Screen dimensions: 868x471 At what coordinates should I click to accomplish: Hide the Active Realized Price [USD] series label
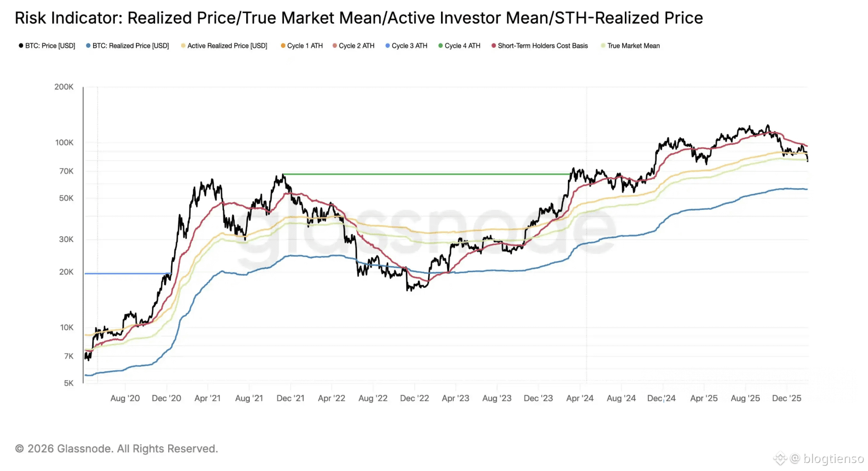(x=227, y=46)
